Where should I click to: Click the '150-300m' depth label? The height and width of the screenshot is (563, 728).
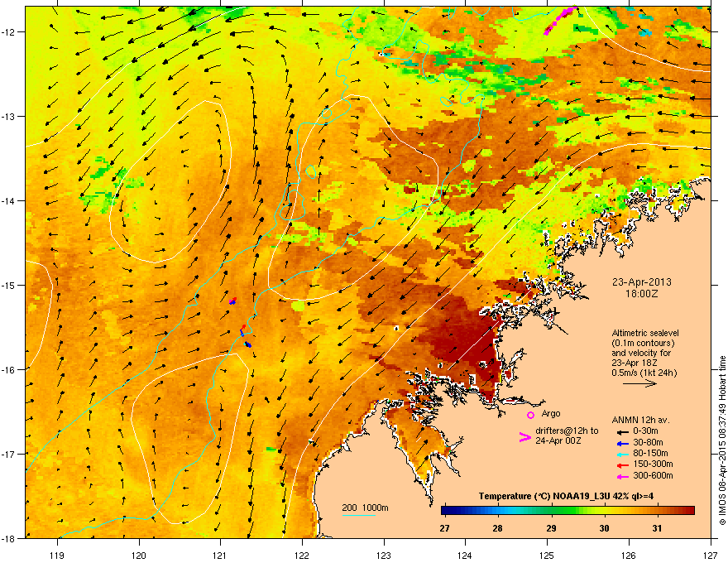pos(653,464)
